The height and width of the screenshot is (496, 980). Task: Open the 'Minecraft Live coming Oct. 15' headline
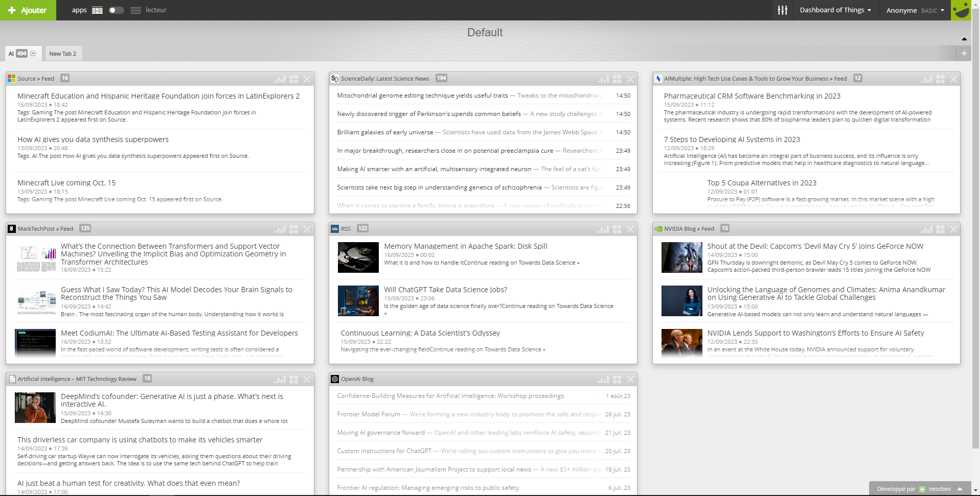point(66,183)
